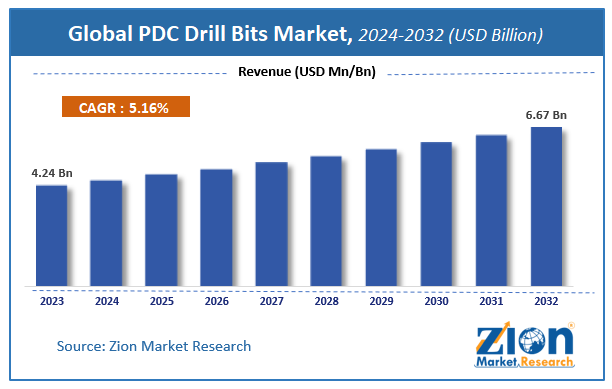Click the '2026' axis label

click(x=217, y=301)
